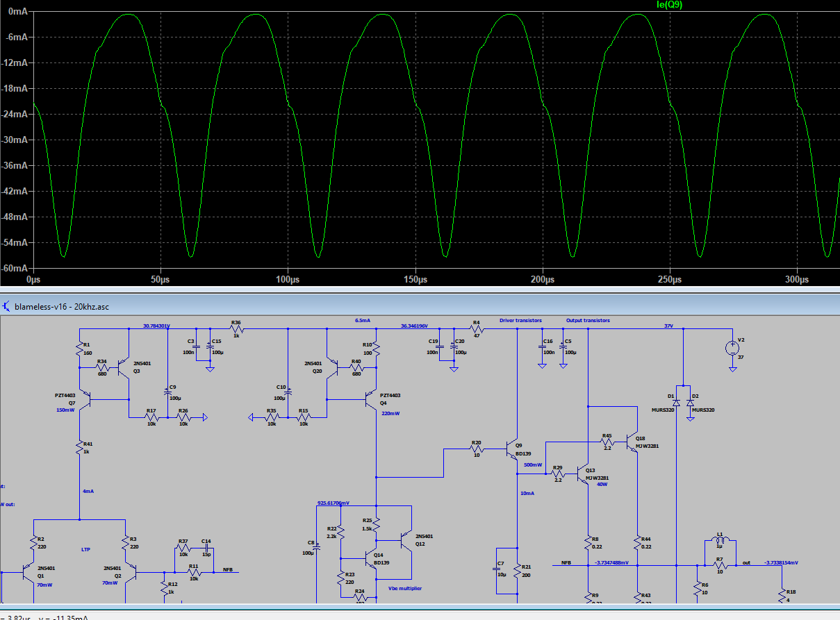Click the LTP text label

(x=86, y=548)
